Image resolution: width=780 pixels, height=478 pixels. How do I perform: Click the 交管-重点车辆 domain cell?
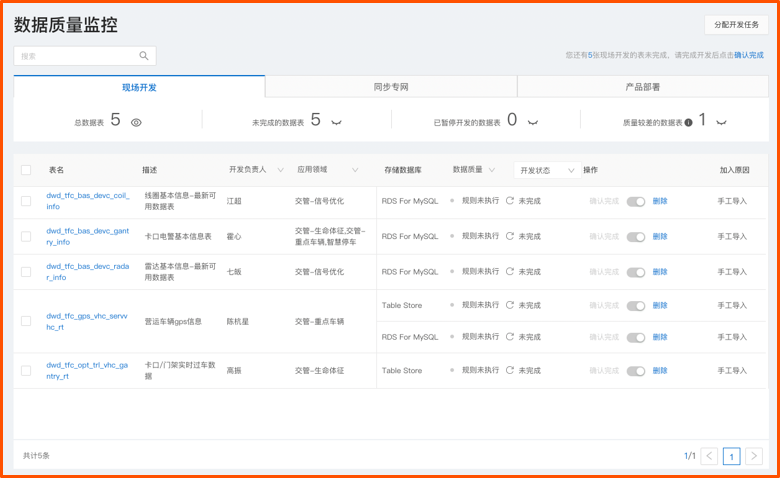(319, 321)
